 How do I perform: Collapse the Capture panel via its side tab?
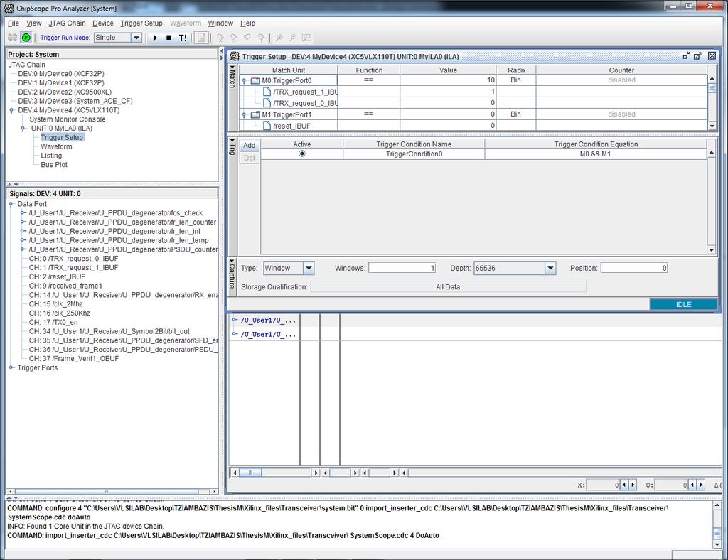(232, 274)
